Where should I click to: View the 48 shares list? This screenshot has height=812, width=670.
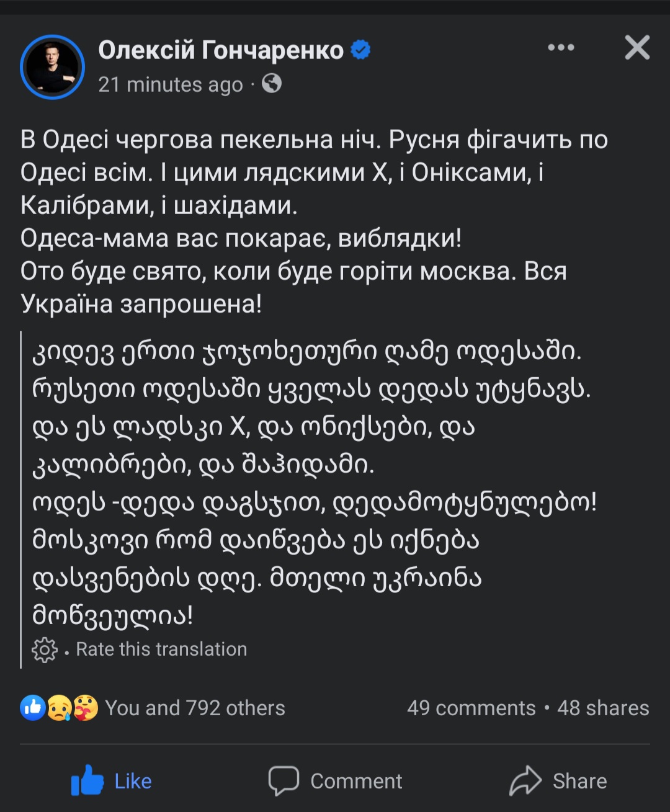coord(603,708)
